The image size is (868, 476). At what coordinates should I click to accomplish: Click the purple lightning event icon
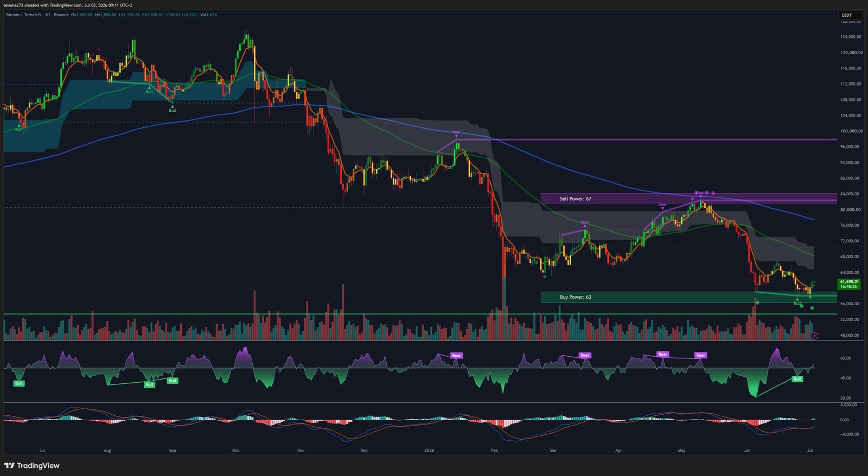[x=814, y=336]
